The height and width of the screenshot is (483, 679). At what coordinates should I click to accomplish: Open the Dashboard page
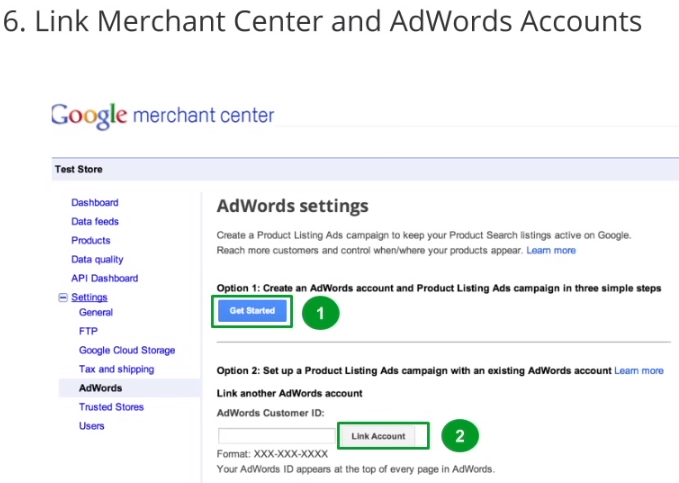[95, 202]
